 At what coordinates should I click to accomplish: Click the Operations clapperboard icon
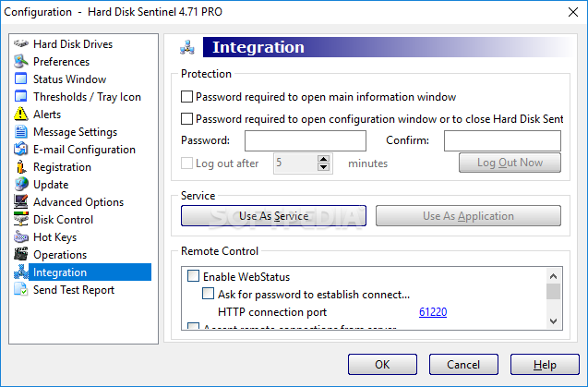(x=21, y=255)
